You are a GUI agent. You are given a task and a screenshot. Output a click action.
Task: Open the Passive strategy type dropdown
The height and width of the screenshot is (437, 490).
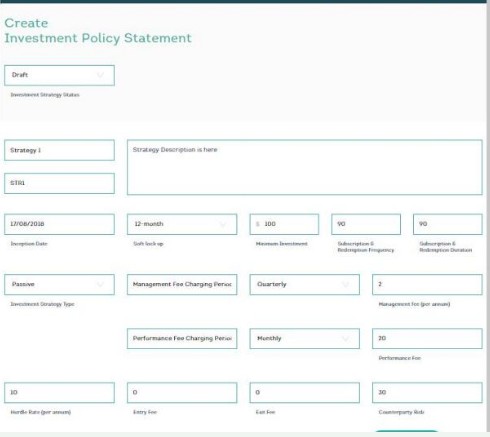(x=59, y=285)
